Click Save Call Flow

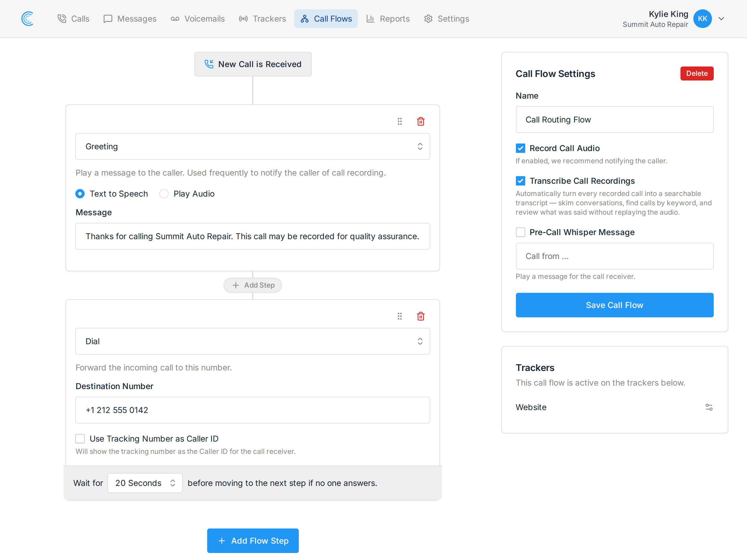615,305
